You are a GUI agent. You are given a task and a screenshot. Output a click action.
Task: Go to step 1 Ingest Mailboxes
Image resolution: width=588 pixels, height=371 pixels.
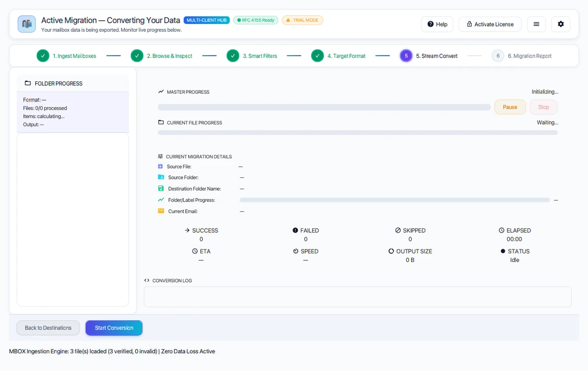coord(66,56)
